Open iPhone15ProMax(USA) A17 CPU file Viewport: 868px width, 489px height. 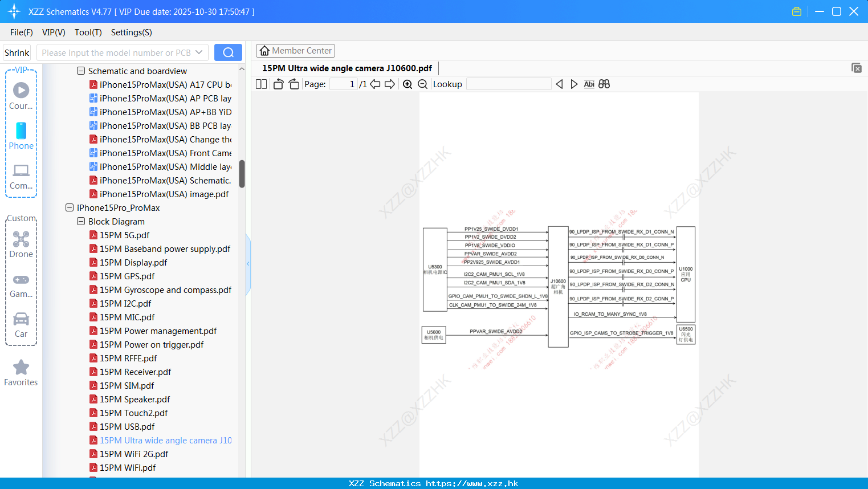pyautogui.click(x=160, y=85)
